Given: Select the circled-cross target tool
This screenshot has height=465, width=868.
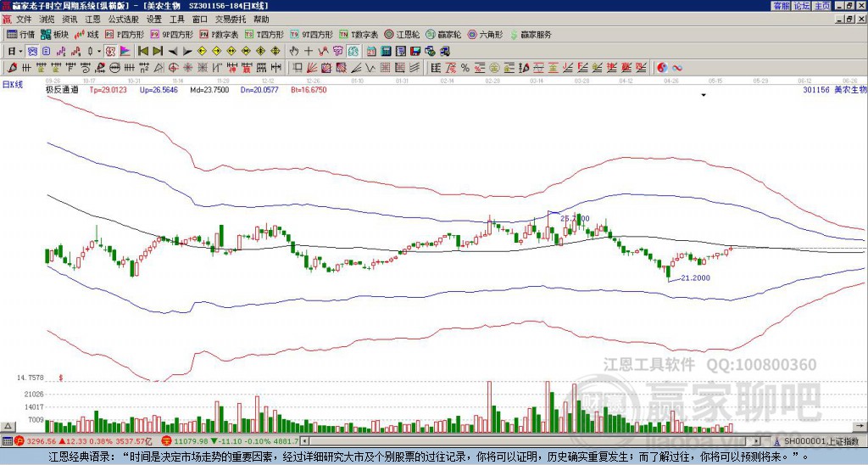Looking at the screenshot, I should tap(173, 68).
